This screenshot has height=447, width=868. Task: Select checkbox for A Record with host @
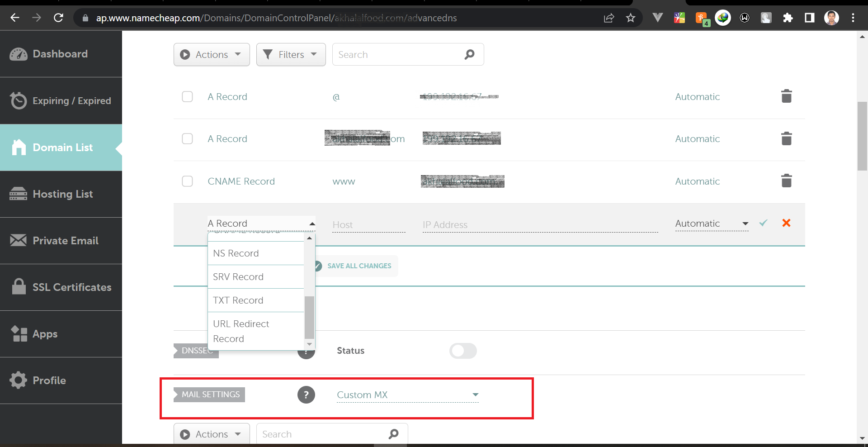187,96
